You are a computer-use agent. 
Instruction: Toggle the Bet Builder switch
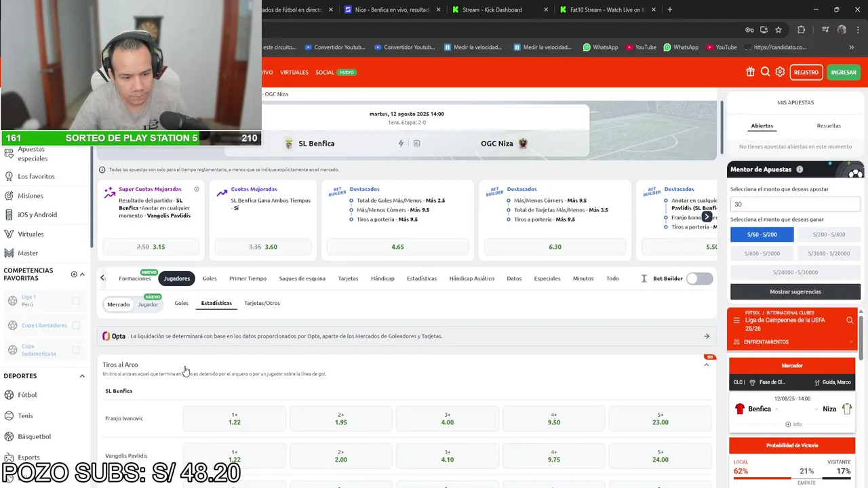point(700,278)
